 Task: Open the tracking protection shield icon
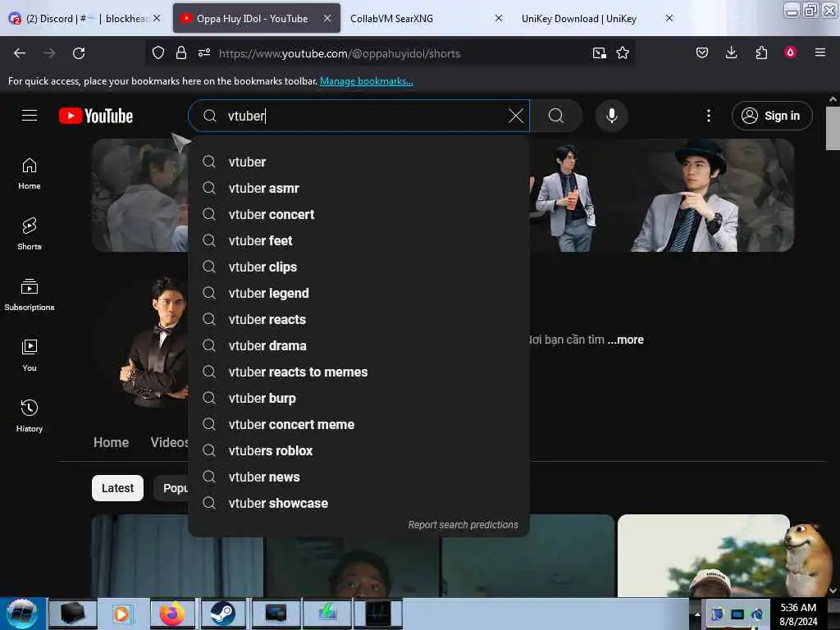click(158, 53)
